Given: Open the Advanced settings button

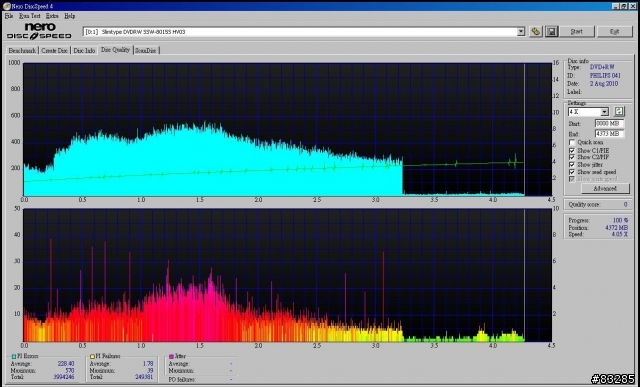Looking at the screenshot, I should pos(605,189).
